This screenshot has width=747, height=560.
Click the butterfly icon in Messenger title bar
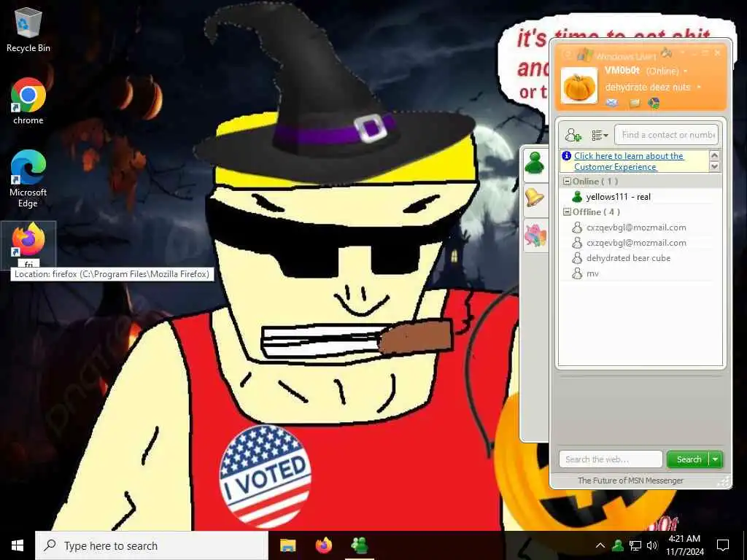tap(666, 52)
